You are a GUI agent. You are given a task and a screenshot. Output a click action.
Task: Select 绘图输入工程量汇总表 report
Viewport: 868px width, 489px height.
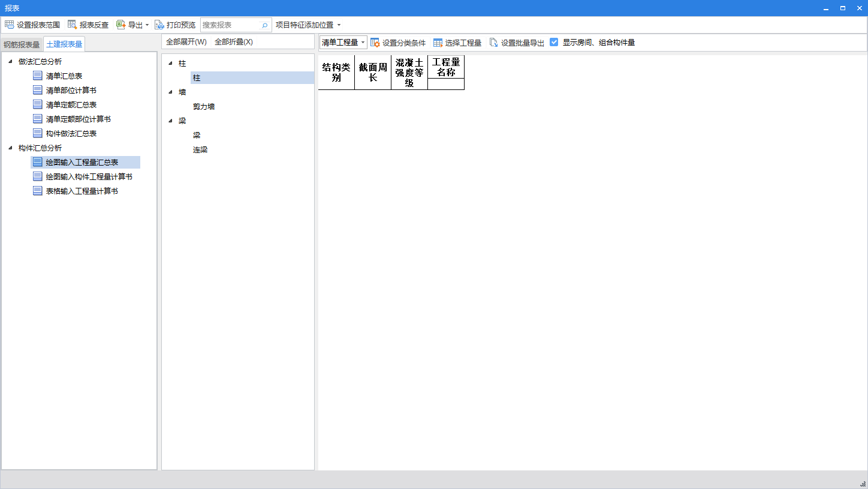coord(82,162)
